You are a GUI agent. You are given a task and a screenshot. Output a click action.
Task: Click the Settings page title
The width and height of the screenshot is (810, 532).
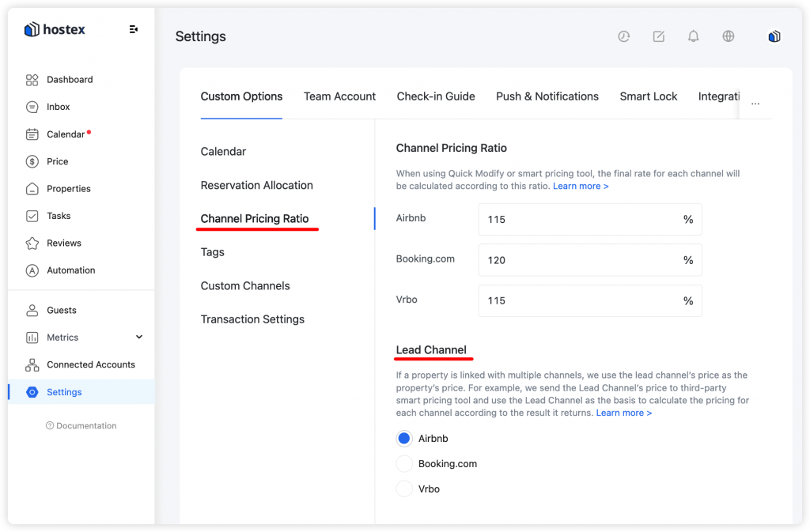pos(200,36)
